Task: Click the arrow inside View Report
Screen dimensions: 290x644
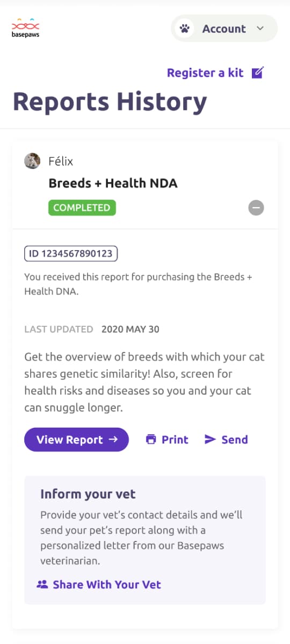Action: pyautogui.click(x=113, y=440)
